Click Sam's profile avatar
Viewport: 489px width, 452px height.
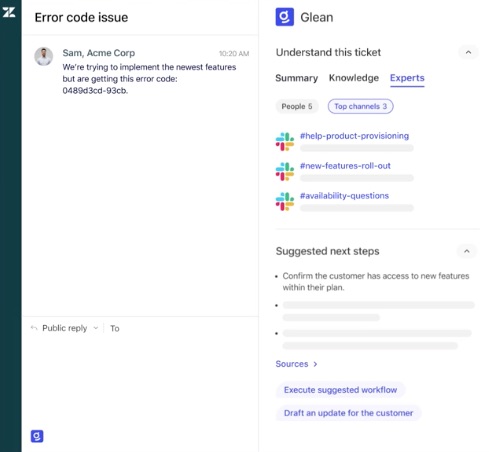pyautogui.click(x=44, y=56)
